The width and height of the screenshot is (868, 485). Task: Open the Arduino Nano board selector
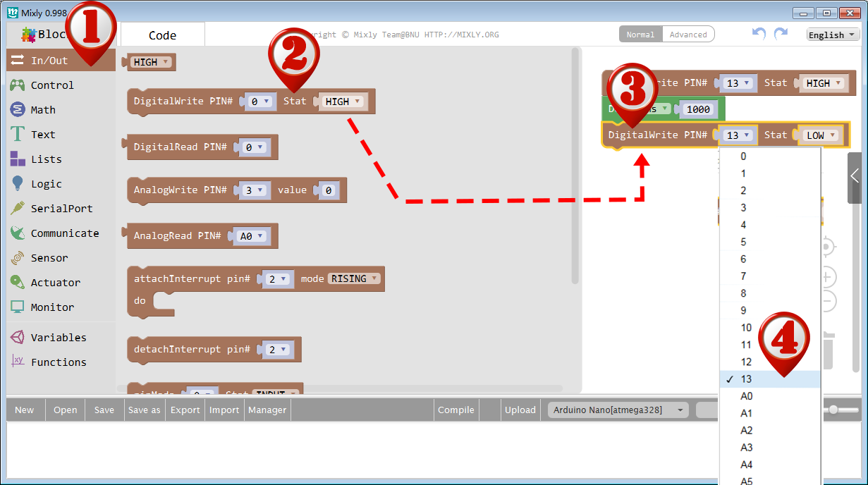click(x=618, y=410)
